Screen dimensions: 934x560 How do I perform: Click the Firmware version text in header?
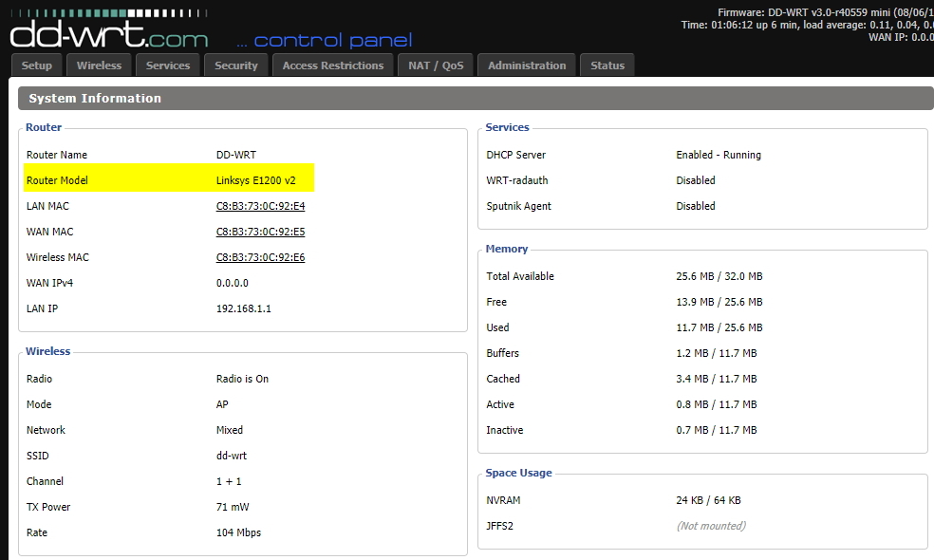click(825, 12)
